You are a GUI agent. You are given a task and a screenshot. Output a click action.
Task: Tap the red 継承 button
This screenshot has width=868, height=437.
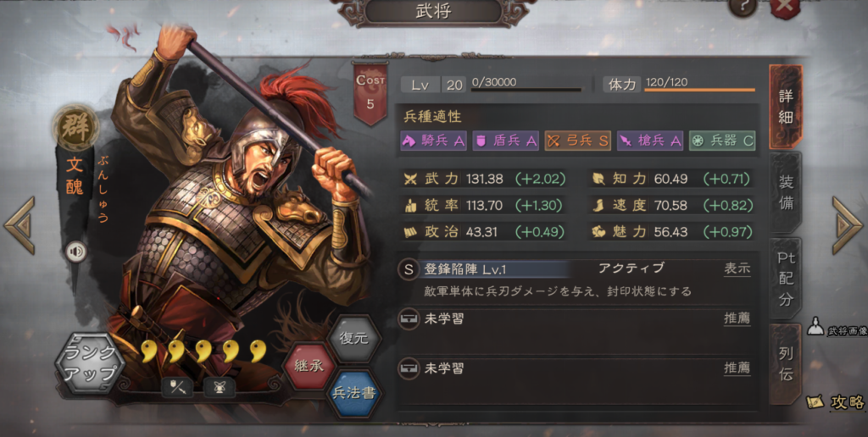pyautogui.click(x=309, y=366)
